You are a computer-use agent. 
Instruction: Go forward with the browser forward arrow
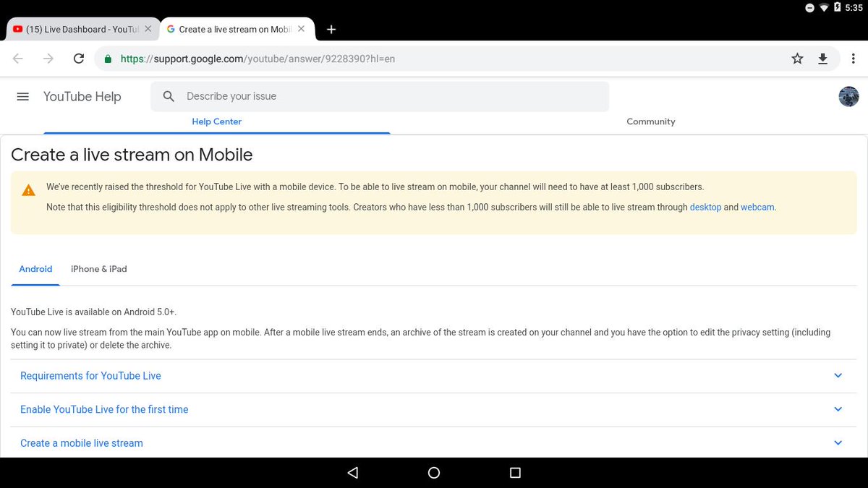pyautogui.click(x=48, y=59)
